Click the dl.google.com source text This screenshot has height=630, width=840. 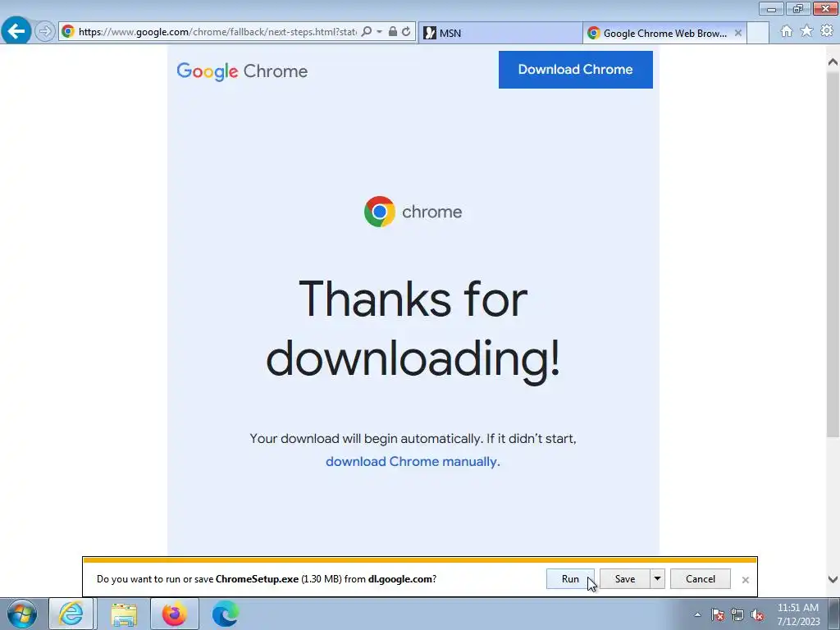tap(400, 579)
